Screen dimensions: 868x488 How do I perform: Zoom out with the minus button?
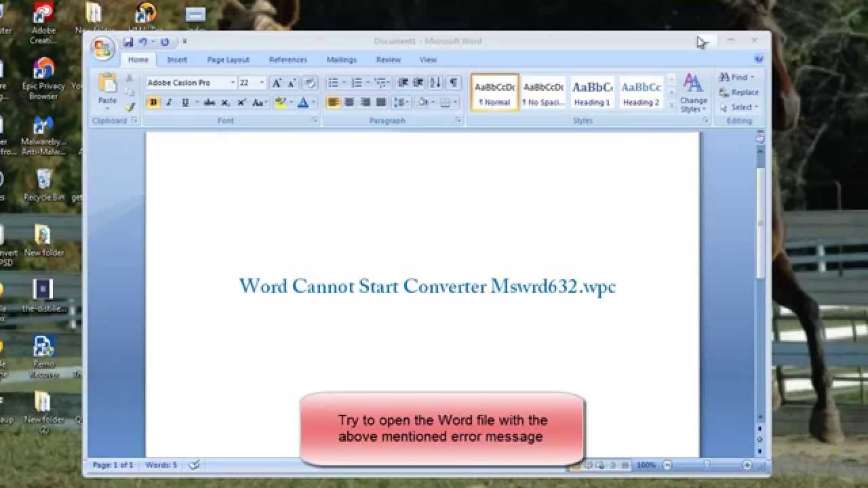tap(667, 465)
